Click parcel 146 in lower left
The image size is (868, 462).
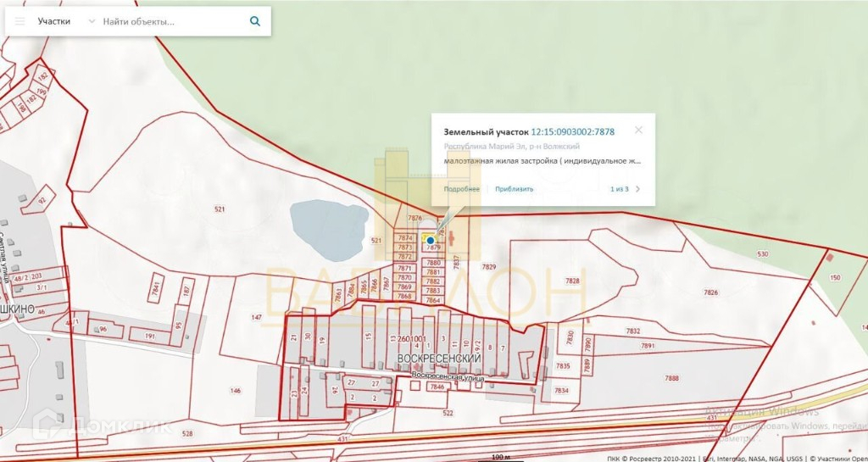click(235, 391)
